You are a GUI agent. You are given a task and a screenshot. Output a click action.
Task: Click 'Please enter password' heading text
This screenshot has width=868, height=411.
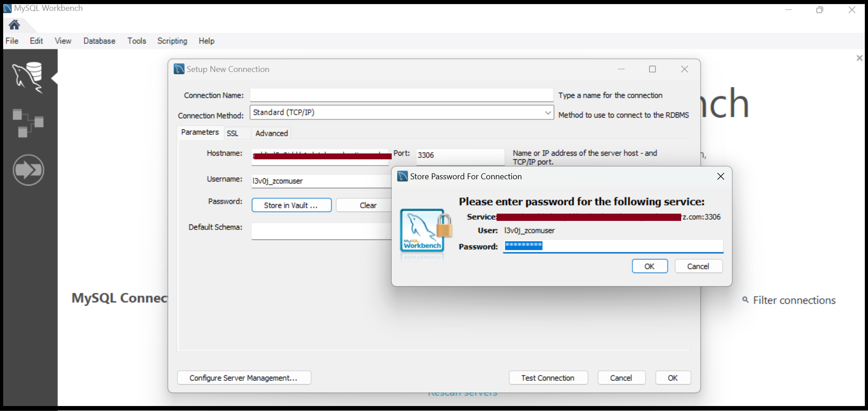(x=582, y=201)
